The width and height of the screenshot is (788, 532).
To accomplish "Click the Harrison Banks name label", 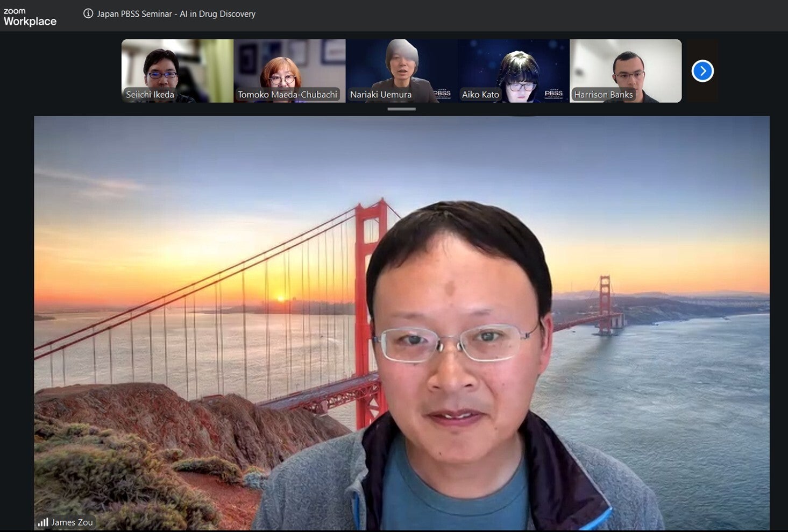I will 603,95.
